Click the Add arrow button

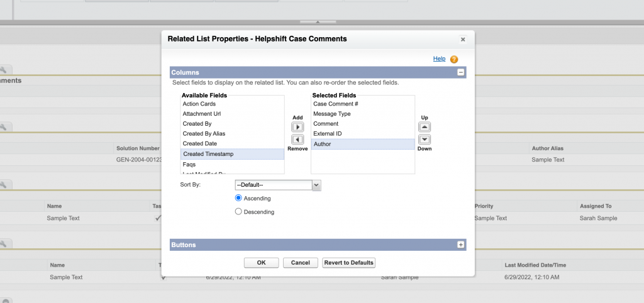point(297,127)
